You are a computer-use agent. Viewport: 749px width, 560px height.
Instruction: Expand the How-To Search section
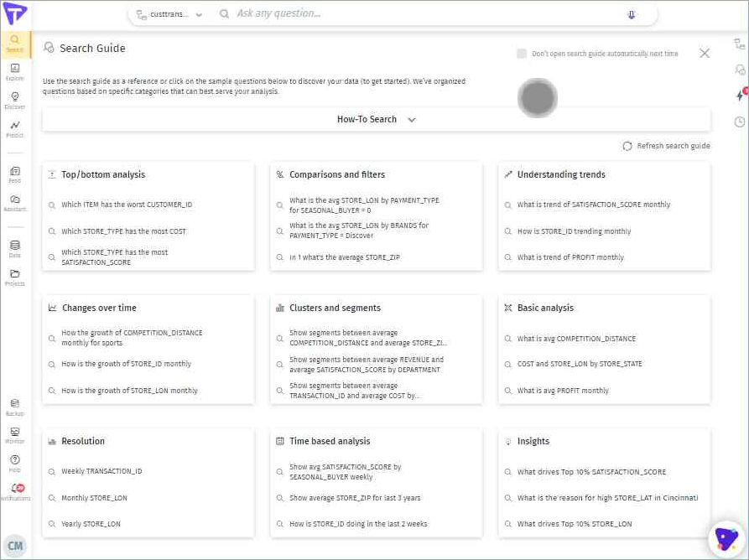point(377,119)
